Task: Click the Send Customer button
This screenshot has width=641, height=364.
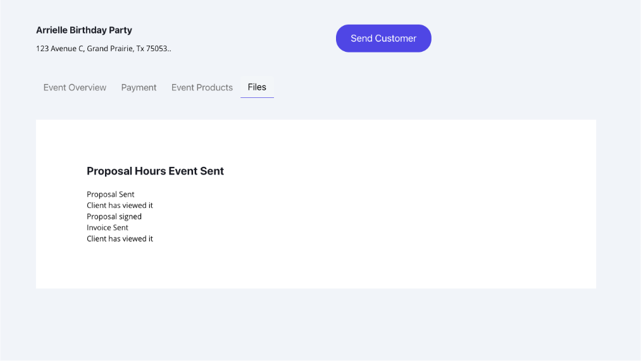Action: click(383, 39)
